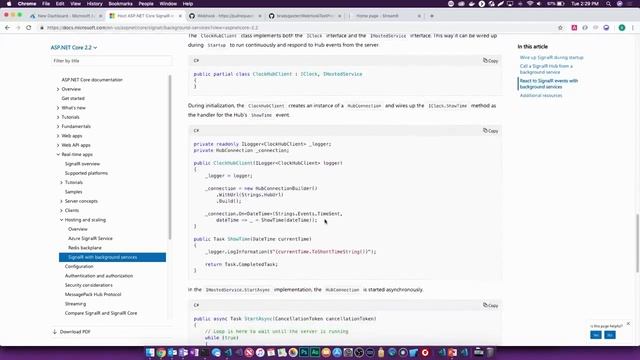This screenshot has height=360, width=640.
Task: Switch to the Home page tab
Action: 385,16
